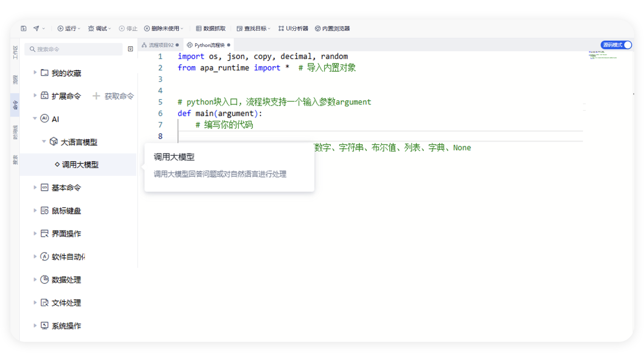Save the current project
This screenshot has width=644, height=361.
[23, 28]
